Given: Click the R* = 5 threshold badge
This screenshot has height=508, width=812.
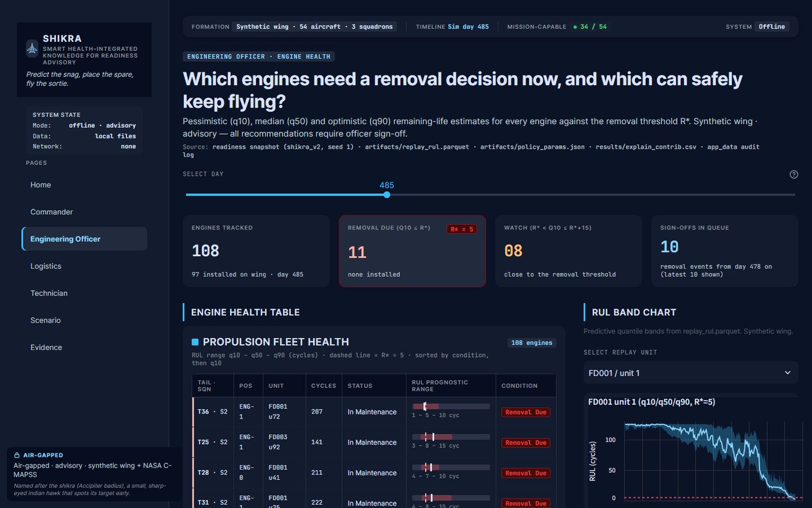Looking at the screenshot, I should [x=462, y=229].
